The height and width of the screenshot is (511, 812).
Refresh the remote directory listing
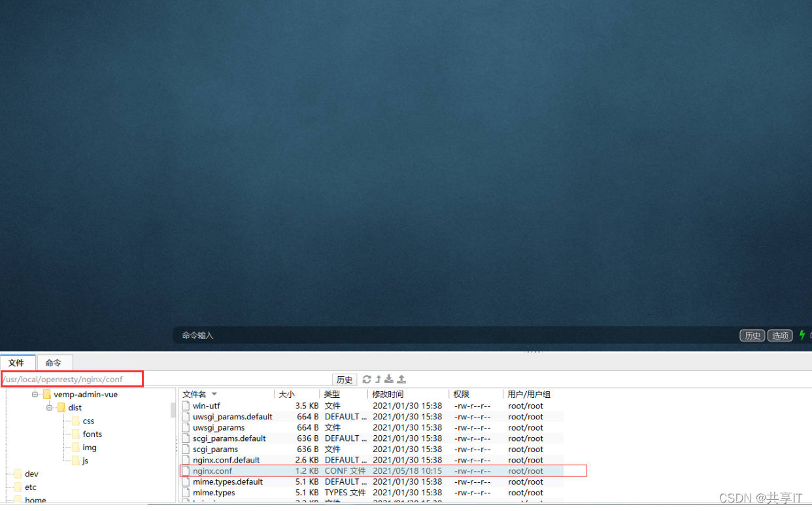pyautogui.click(x=367, y=379)
